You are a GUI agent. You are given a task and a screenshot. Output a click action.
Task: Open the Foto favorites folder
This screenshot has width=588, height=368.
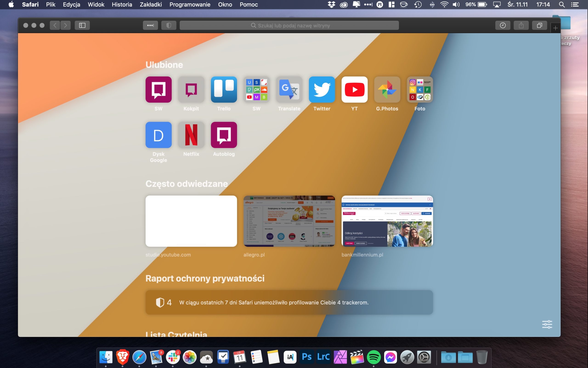click(x=420, y=89)
